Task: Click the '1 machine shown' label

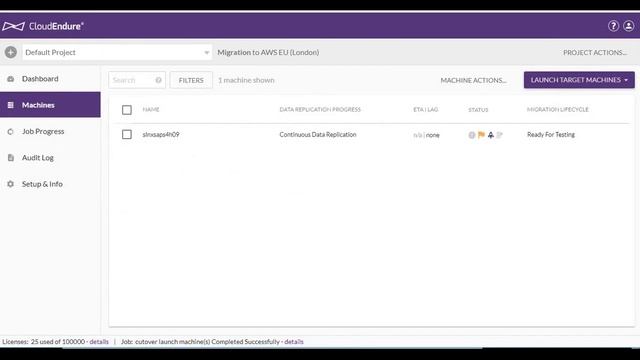Action: (246, 80)
